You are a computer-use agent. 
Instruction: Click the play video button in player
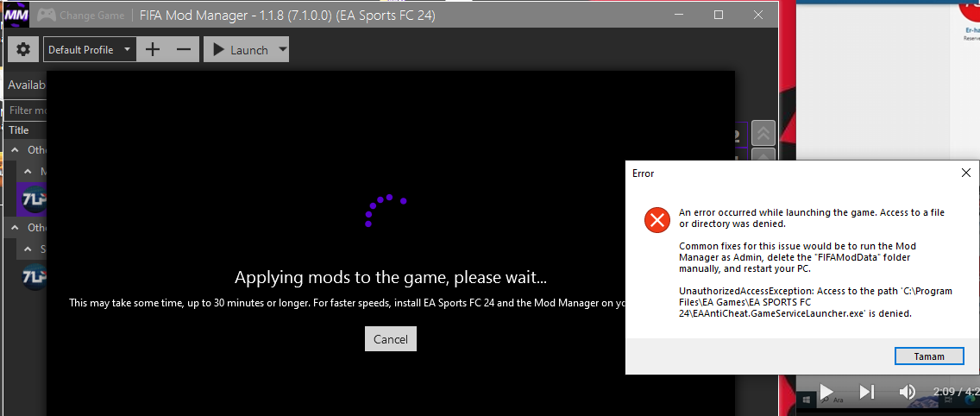point(826,392)
